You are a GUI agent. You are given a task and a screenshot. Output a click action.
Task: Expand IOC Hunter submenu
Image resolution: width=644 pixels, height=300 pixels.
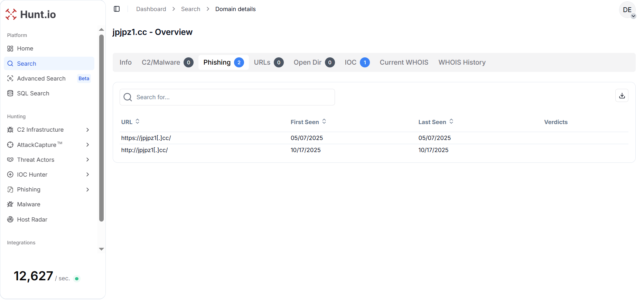tap(48, 175)
